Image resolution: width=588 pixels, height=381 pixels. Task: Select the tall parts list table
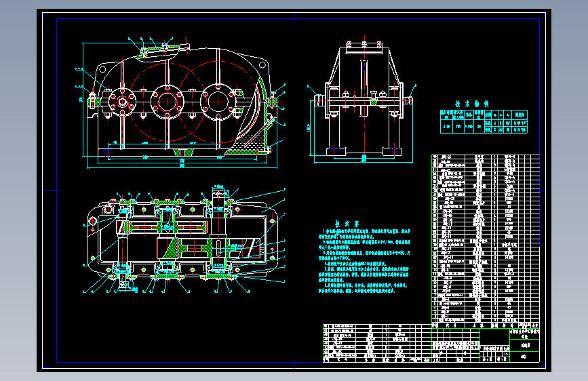[x=486, y=241]
